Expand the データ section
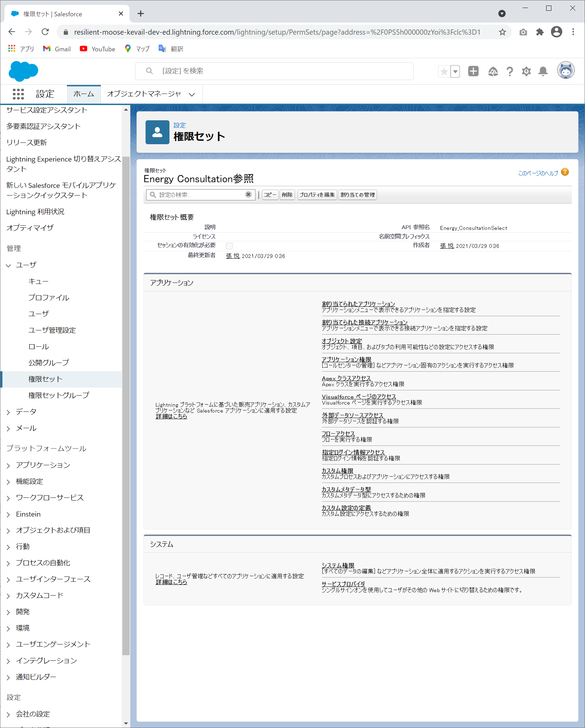Image resolution: width=585 pixels, height=728 pixels. [x=9, y=412]
